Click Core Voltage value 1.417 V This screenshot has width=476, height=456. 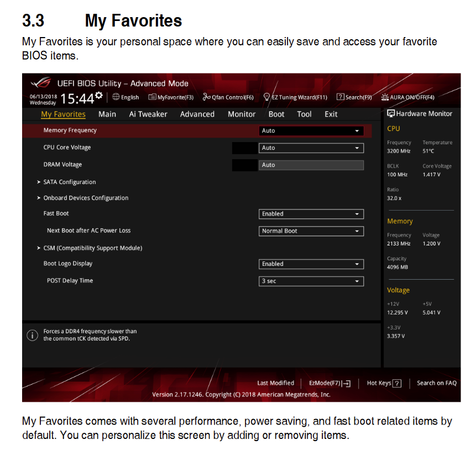431,175
